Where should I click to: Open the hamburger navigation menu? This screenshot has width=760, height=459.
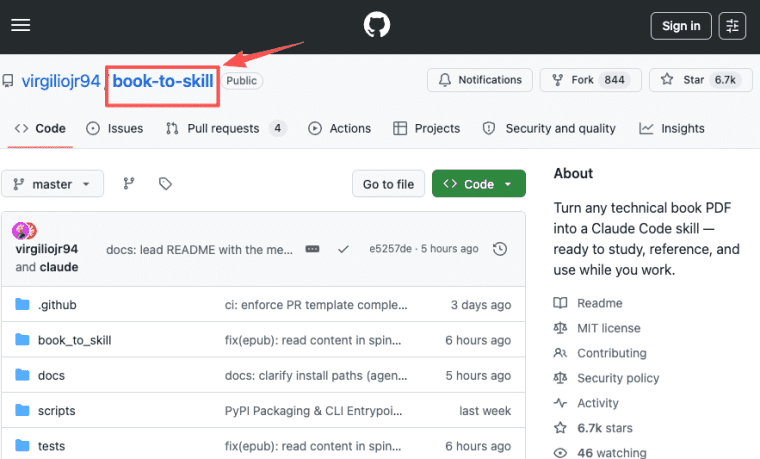(x=20, y=25)
